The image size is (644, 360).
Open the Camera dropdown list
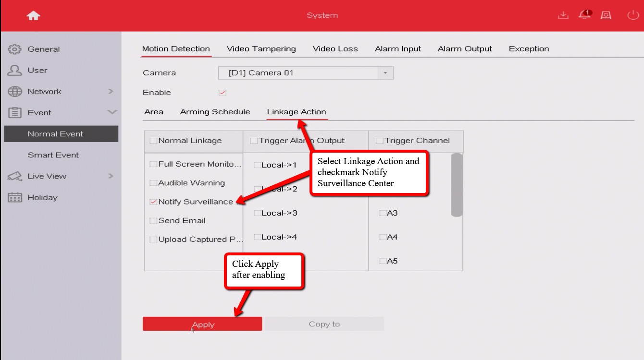click(x=385, y=73)
